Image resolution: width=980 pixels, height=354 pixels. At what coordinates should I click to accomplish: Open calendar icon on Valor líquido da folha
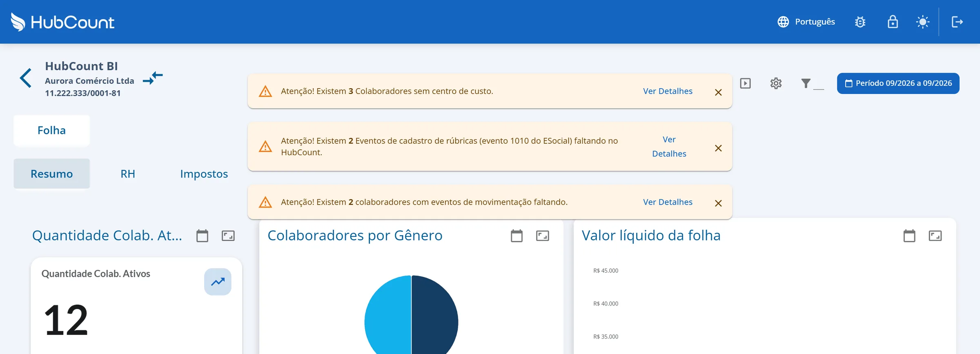[x=909, y=236]
